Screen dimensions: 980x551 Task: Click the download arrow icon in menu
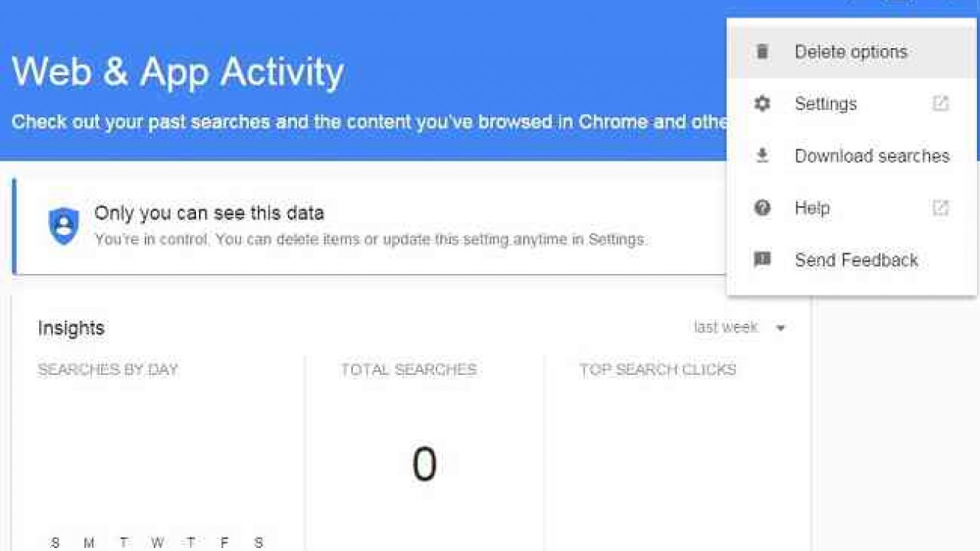click(762, 156)
